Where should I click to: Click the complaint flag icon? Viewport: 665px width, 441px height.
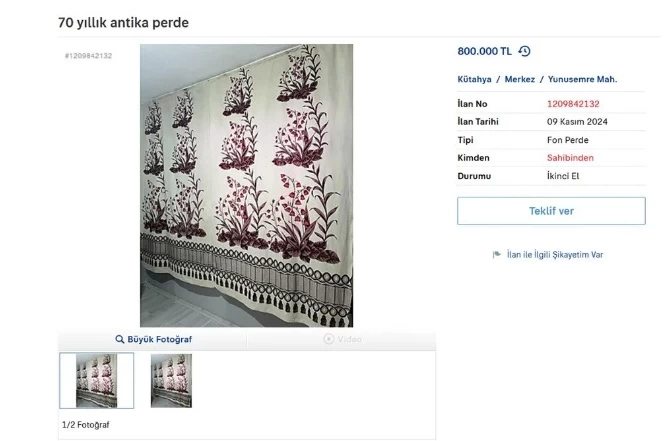(496, 254)
